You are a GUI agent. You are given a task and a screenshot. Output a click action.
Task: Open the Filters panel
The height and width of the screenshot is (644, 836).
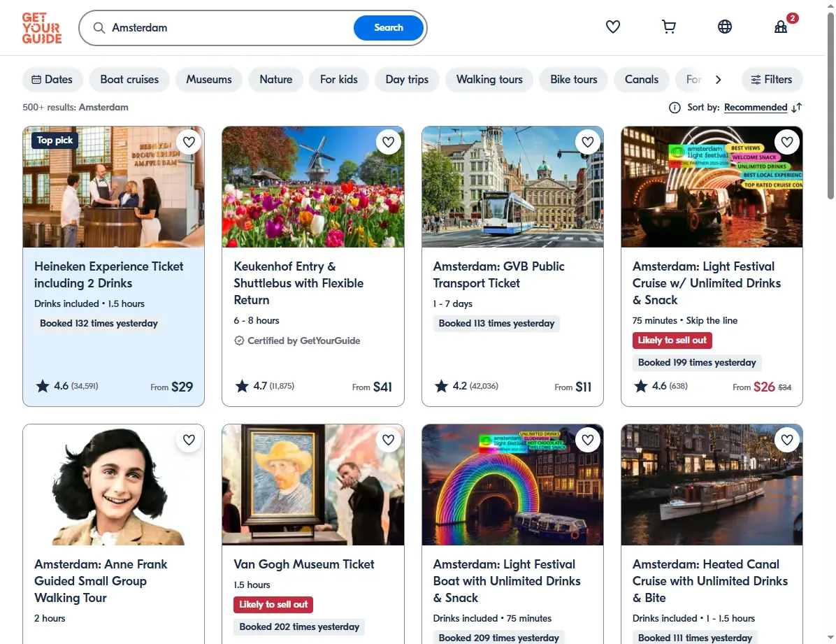point(772,80)
